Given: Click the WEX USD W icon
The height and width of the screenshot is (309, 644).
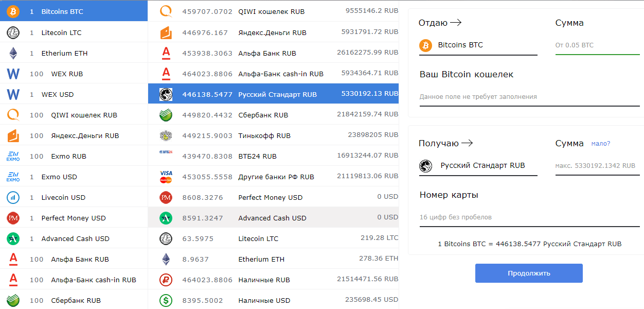Looking at the screenshot, I should [13, 94].
